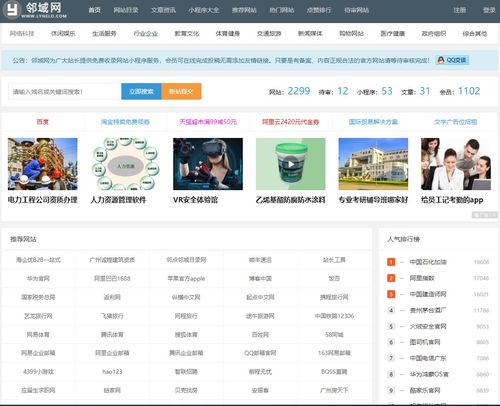500x406 pixels.
Task: Open rank 4 entry 贵州茅台酒厂
Action: pos(428,310)
